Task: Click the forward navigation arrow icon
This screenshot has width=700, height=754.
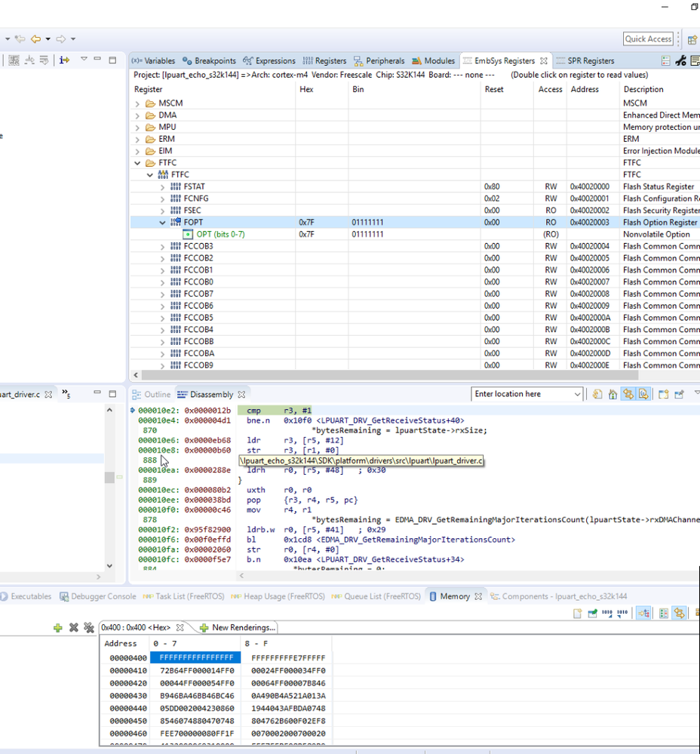Action: (x=61, y=38)
